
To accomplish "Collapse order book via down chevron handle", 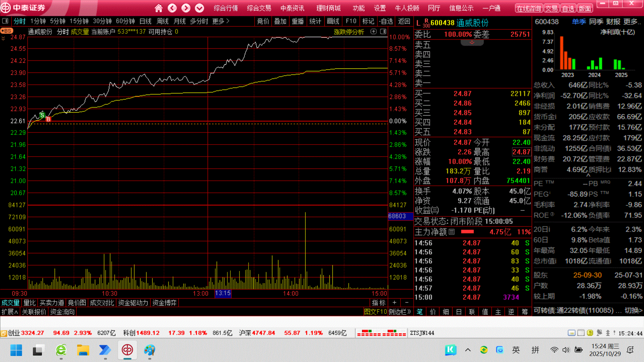I will 472,43.
